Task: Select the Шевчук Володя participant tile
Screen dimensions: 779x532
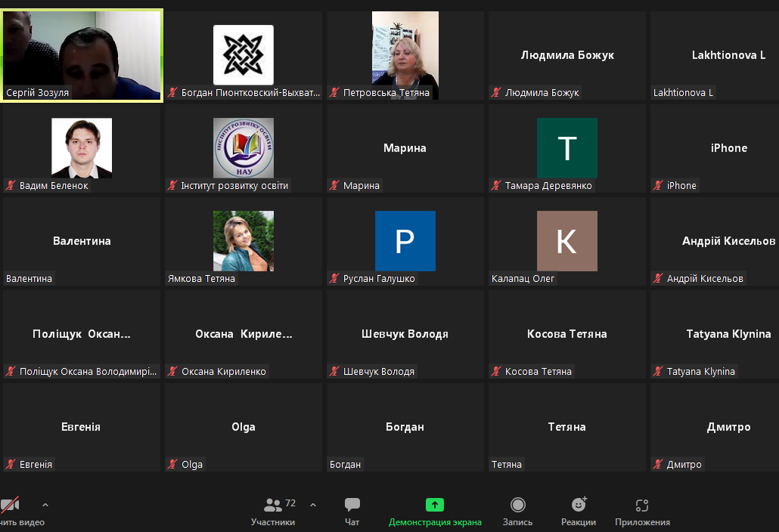Action: [405, 334]
